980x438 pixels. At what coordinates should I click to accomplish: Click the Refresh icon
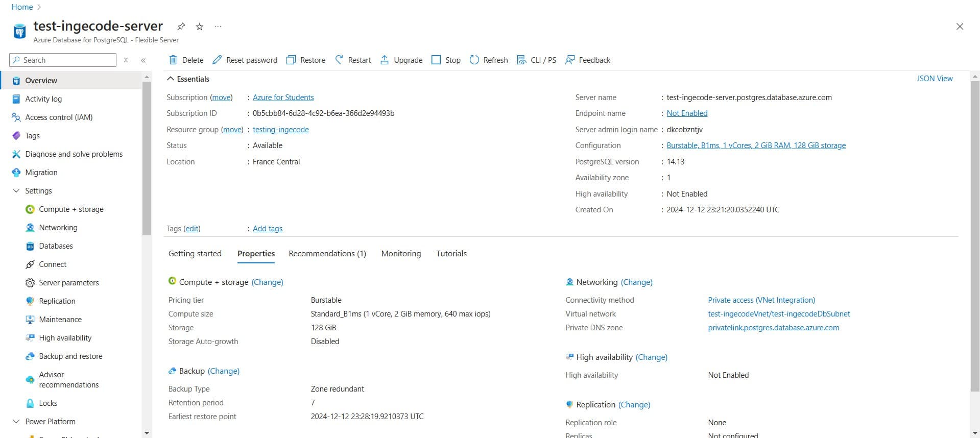[474, 60]
